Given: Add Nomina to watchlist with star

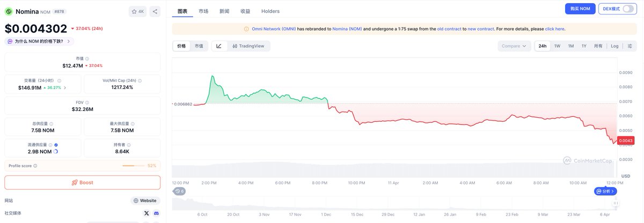Looking at the screenshot, I should [137, 11].
